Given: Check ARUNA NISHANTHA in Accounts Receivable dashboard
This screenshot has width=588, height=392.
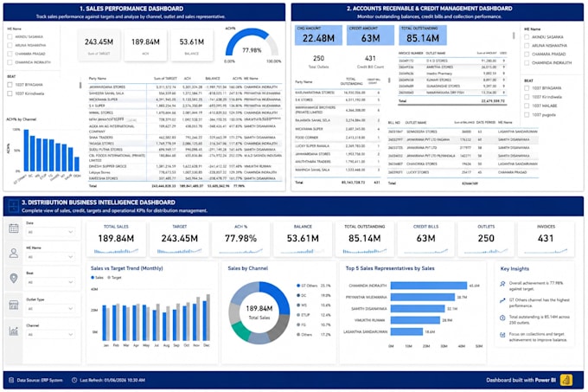Looking at the screenshot, I should click(x=527, y=46).
